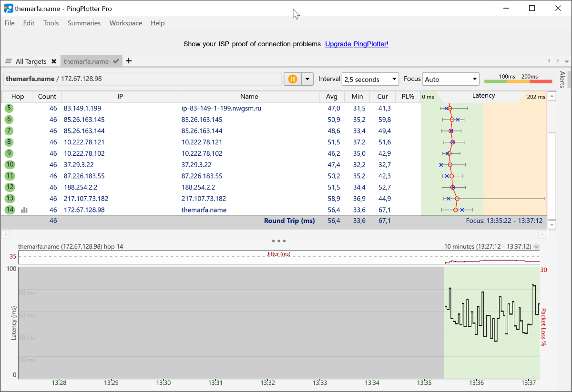Image resolution: width=572 pixels, height=392 pixels.
Task: Click the timeline scroll left arrow
Action: tap(6, 234)
